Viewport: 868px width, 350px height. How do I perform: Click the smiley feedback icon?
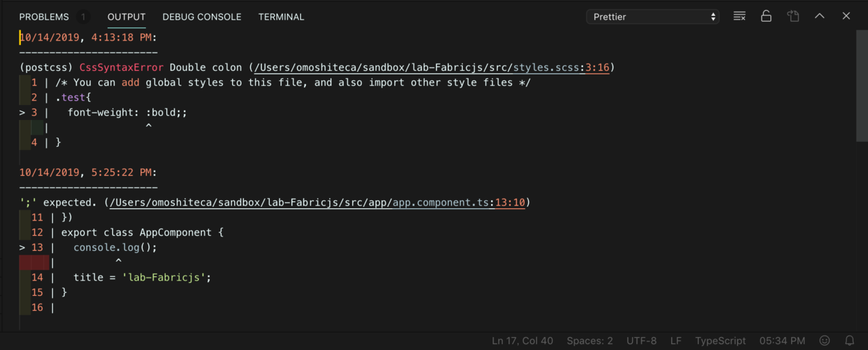point(825,341)
